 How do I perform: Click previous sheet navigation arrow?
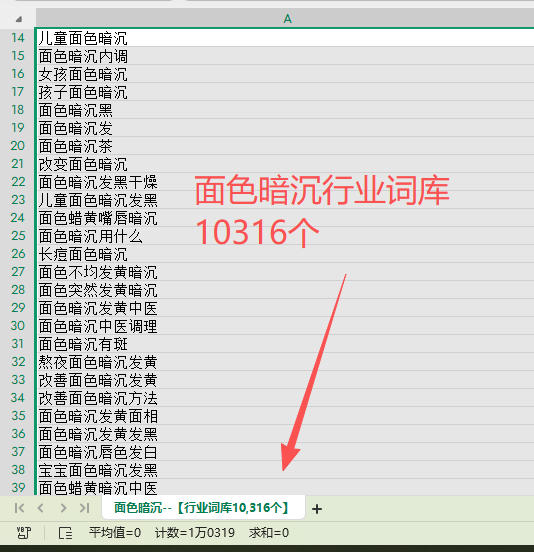[x=40, y=508]
